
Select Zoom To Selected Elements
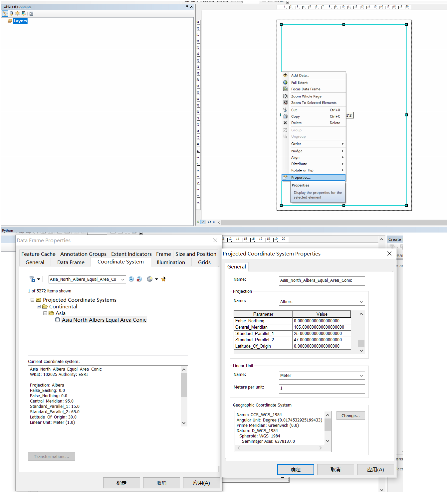314,103
